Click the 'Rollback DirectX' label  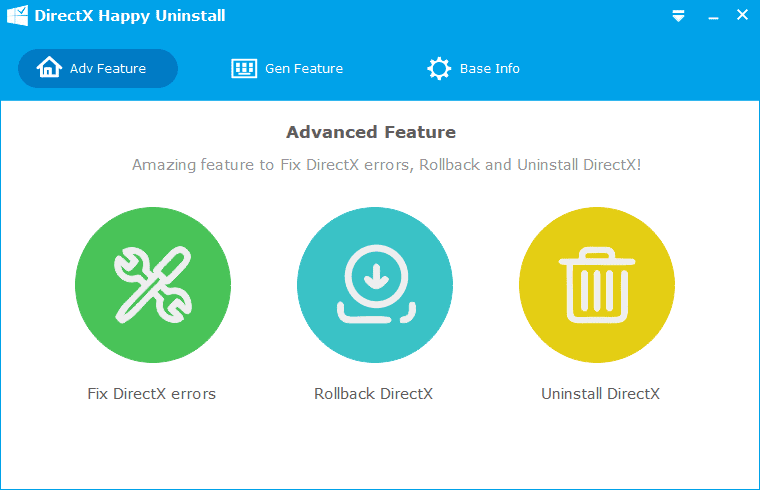[373, 394]
